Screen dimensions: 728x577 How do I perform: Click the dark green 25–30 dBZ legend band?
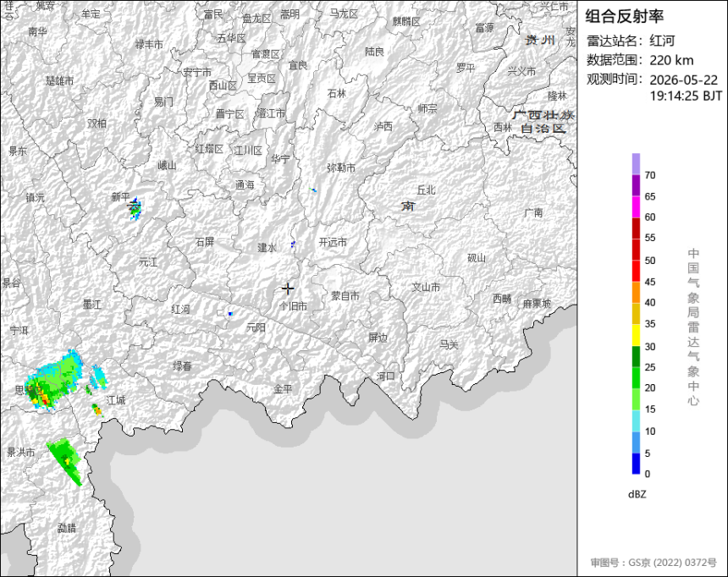pos(636,357)
